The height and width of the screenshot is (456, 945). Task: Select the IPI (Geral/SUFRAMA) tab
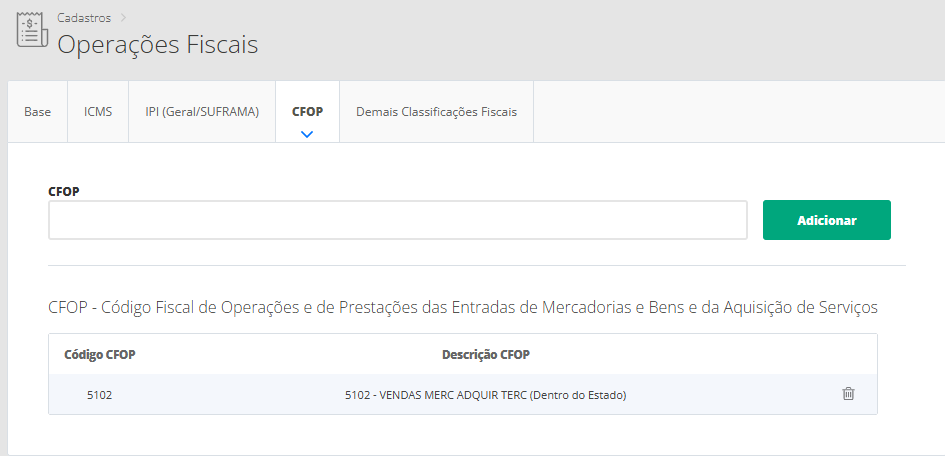pyautogui.click(x=202, y=112)
